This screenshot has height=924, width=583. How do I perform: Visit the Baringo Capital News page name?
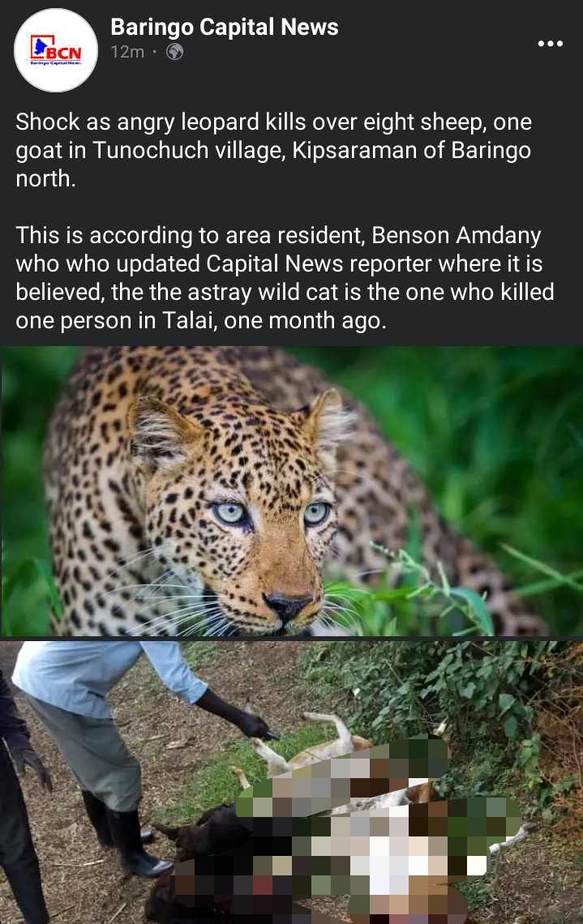click(x=224, y=27)
